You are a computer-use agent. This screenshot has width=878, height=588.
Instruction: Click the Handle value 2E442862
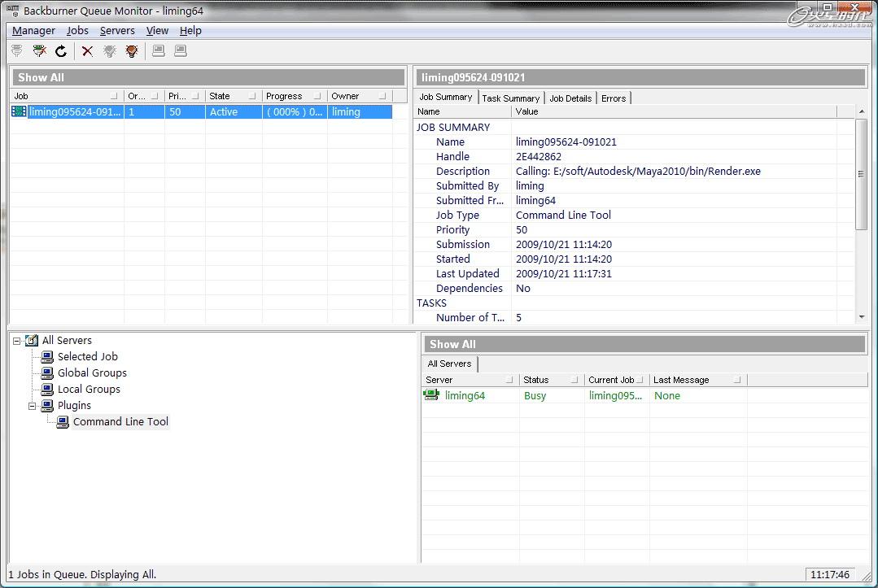[x=538, y=157]
